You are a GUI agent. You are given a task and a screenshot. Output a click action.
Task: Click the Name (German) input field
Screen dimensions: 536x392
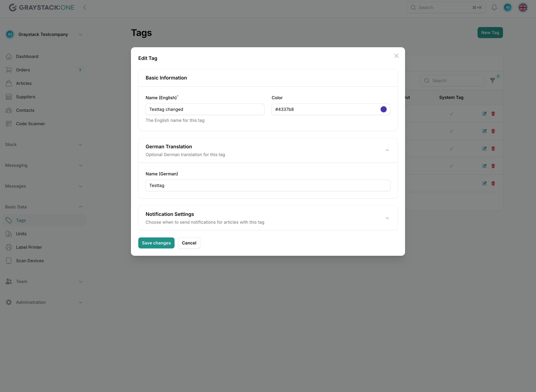tap(268, 186)
